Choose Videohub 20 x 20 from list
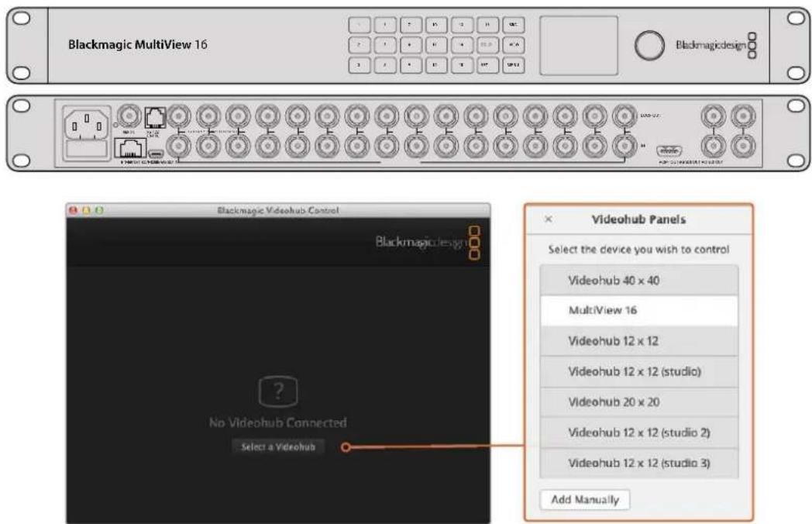 [x=639, y=402]
